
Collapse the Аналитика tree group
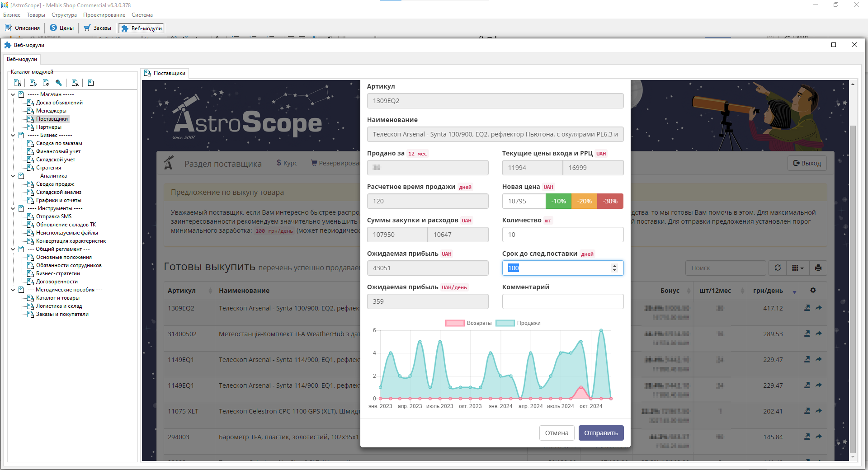[x=13, y=176]
